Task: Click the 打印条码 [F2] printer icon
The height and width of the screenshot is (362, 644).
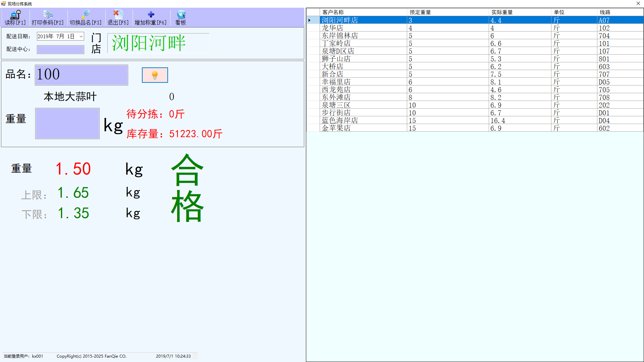Action: point(48,14)
